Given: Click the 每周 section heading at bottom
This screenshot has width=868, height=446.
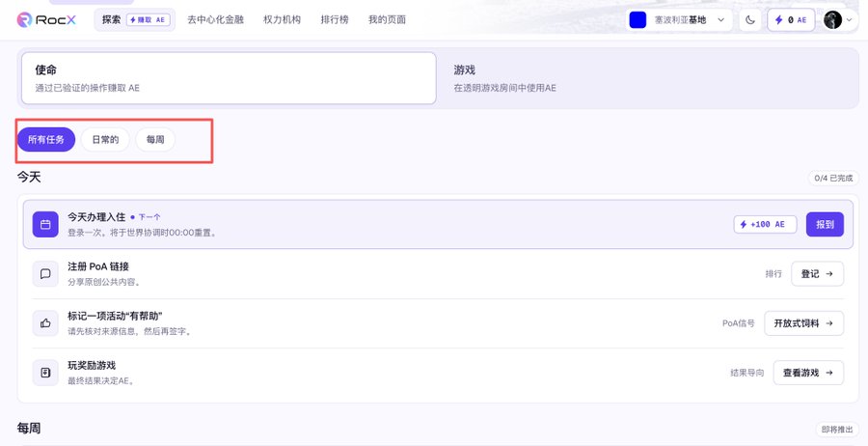Looking at the screenshot, I should click(x=29, y=429).
